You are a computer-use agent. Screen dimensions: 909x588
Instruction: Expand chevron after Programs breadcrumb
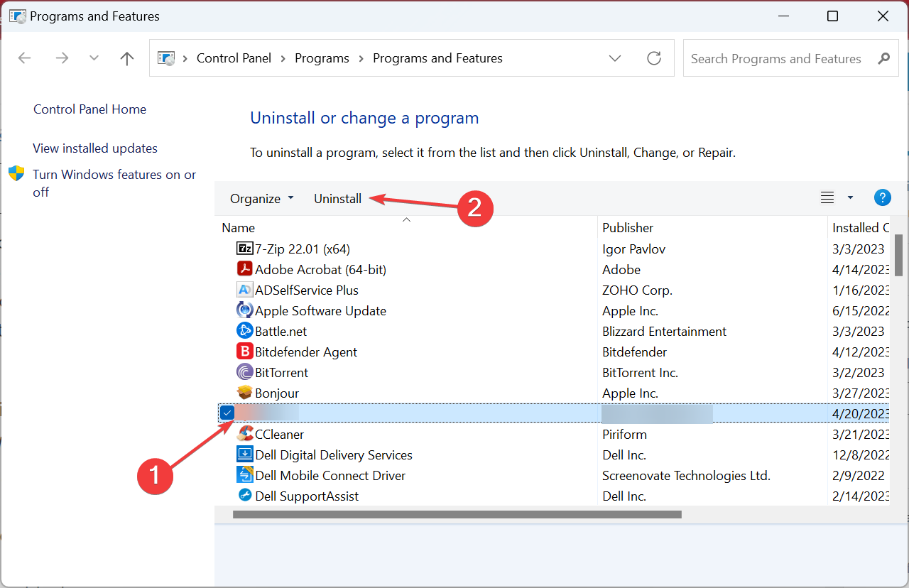pos(361,58)
